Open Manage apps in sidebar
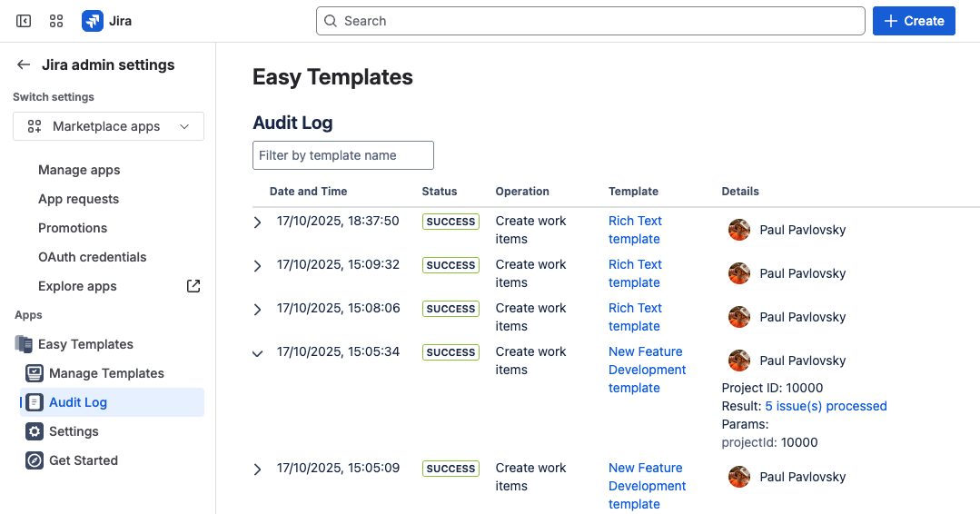980x514 pixels. coord(79,170)
